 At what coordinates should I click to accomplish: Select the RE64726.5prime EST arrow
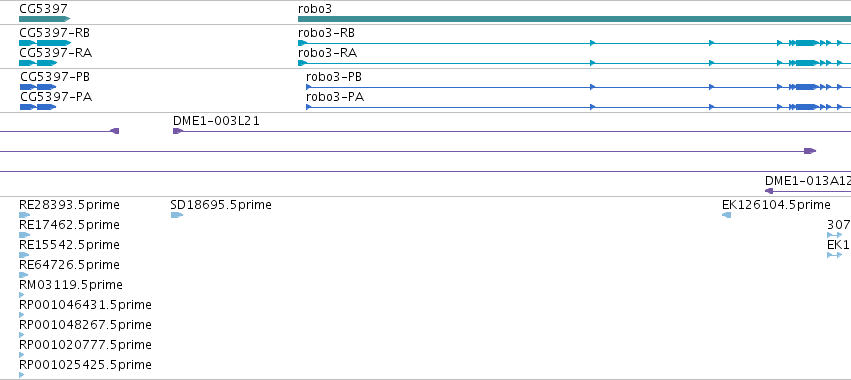[23, 275]
